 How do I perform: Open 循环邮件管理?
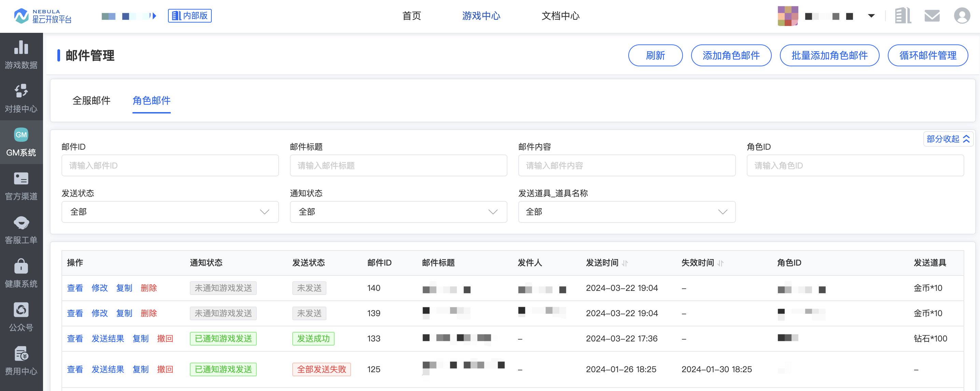click(x=927, y=56)
